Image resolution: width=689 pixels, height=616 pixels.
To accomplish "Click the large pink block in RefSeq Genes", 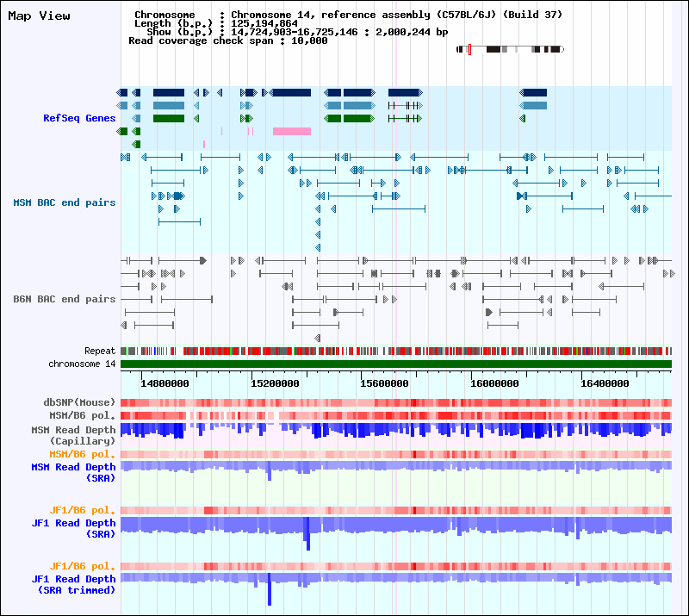I will [292, 132].
